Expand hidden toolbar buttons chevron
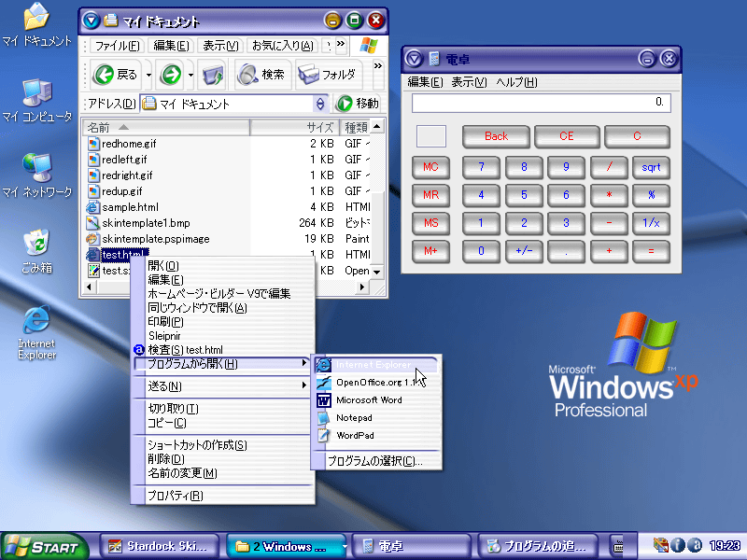The height and width of the screenshot is (560, 747). [378, 66]
